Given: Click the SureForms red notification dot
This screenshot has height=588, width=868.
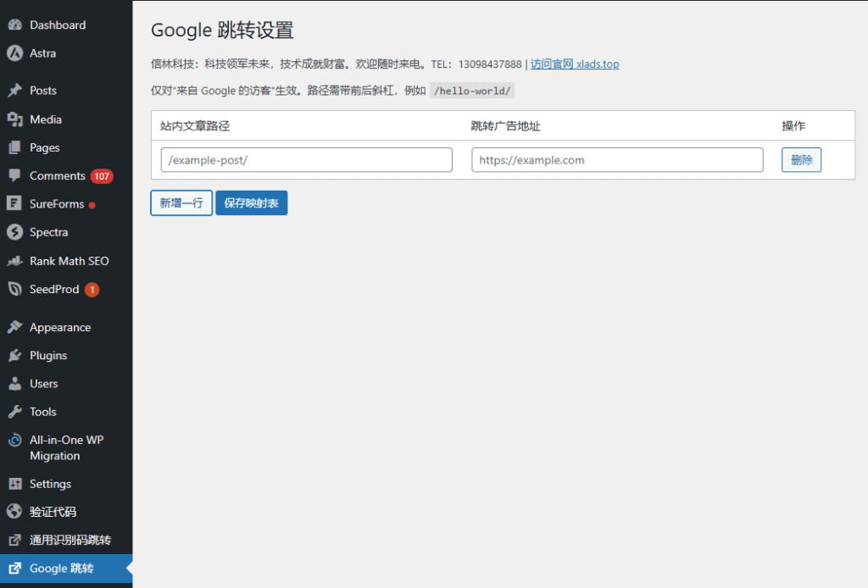Looking at the screenshot, I should pos(92,205).
